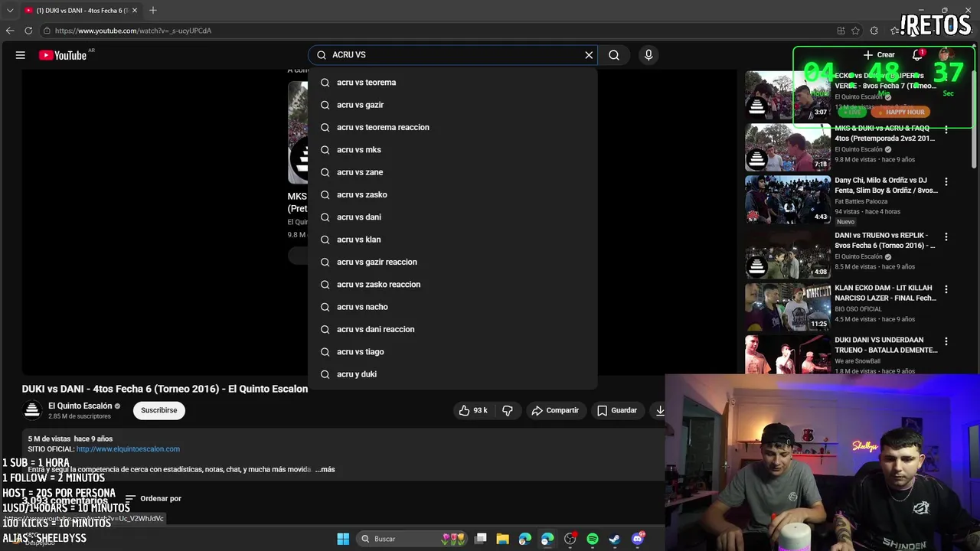Go back with the browser back arrow
Viewport: 980px width, 551px height.
pyautogui.click(x=10, y=31)
